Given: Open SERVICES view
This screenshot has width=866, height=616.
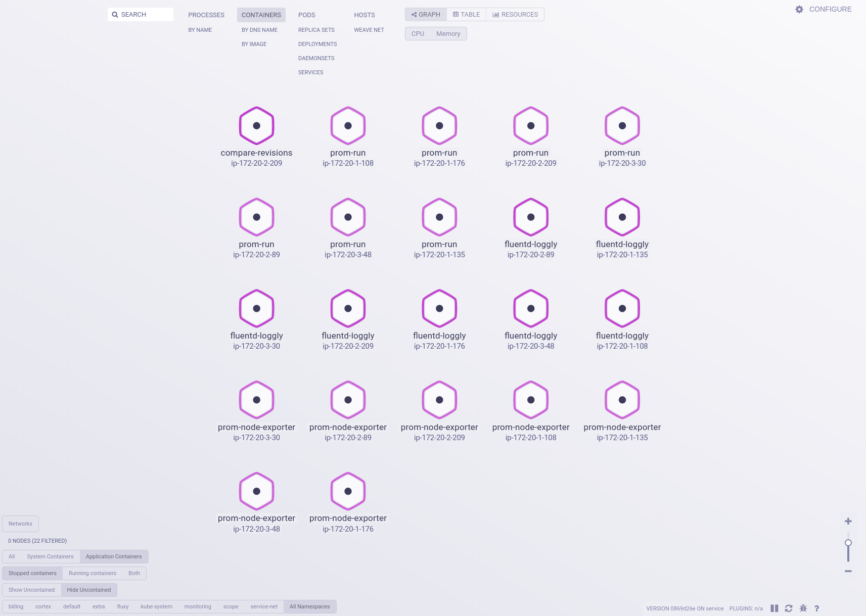Looking at the screenshot, I should pyautogui.click(x=311, y=73).
